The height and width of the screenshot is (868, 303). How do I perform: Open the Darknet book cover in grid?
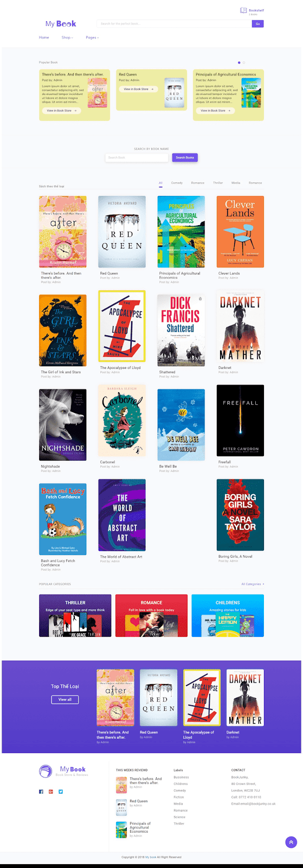pyautogui.click(x=240, y=326)
